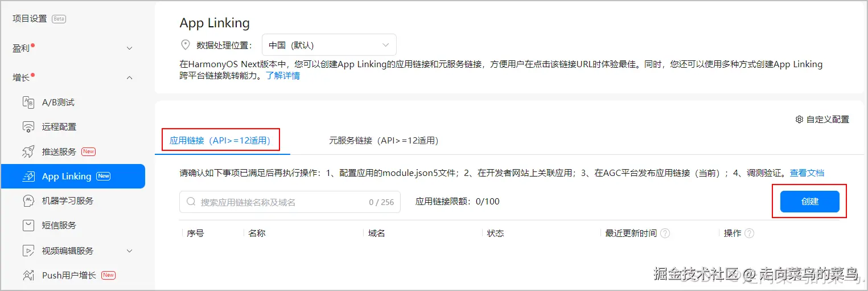Click the 视频编辑服务 play icon
This screenshot has width=868, height=291.
28,251
